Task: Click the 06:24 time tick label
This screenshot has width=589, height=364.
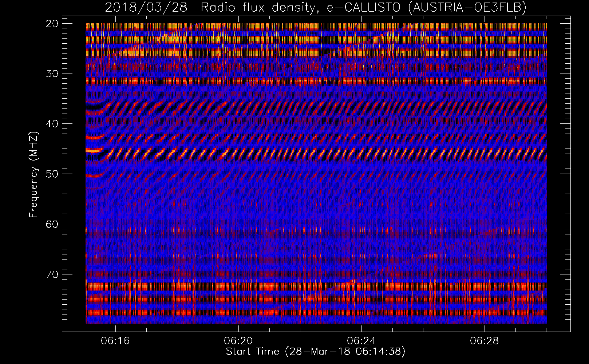Action: pyautogui.click(x=361, y=341)
